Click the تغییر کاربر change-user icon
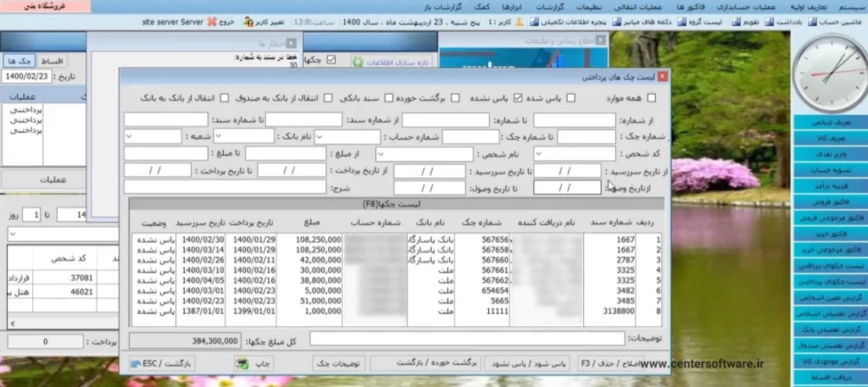 [248, 22]
